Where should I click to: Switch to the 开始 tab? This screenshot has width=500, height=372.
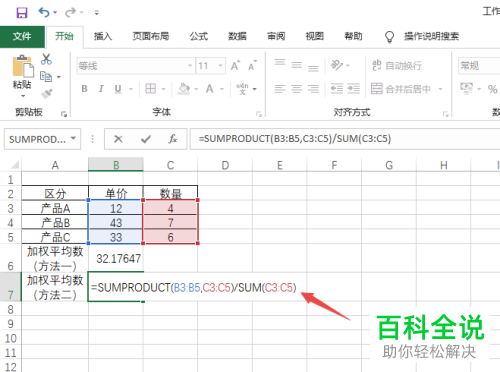pos(64,36)
